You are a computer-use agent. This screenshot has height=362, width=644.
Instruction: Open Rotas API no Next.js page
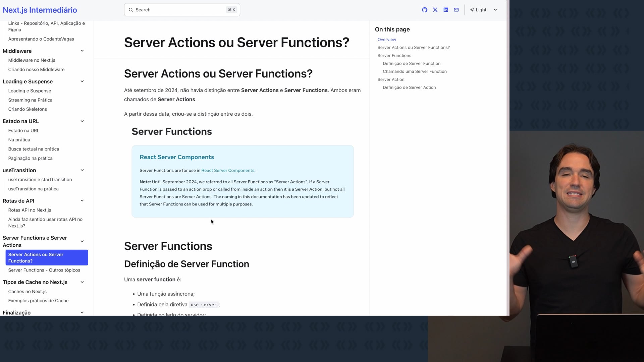point(30,210)
